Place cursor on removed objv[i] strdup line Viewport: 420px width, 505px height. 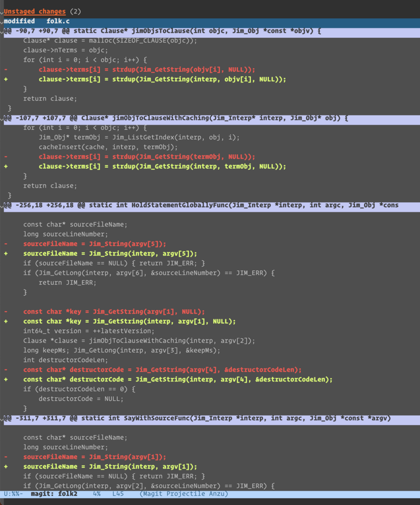[x=146, y=70]
